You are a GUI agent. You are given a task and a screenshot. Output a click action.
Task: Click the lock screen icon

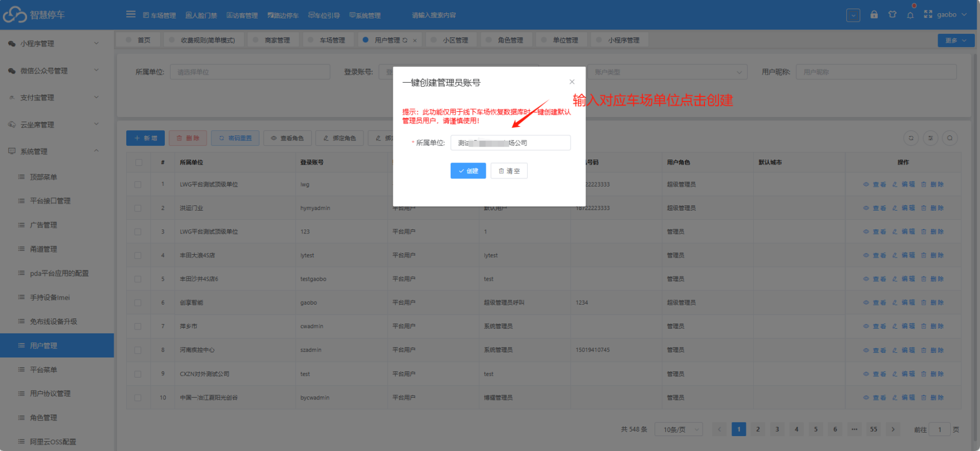[x=874, y=15]
